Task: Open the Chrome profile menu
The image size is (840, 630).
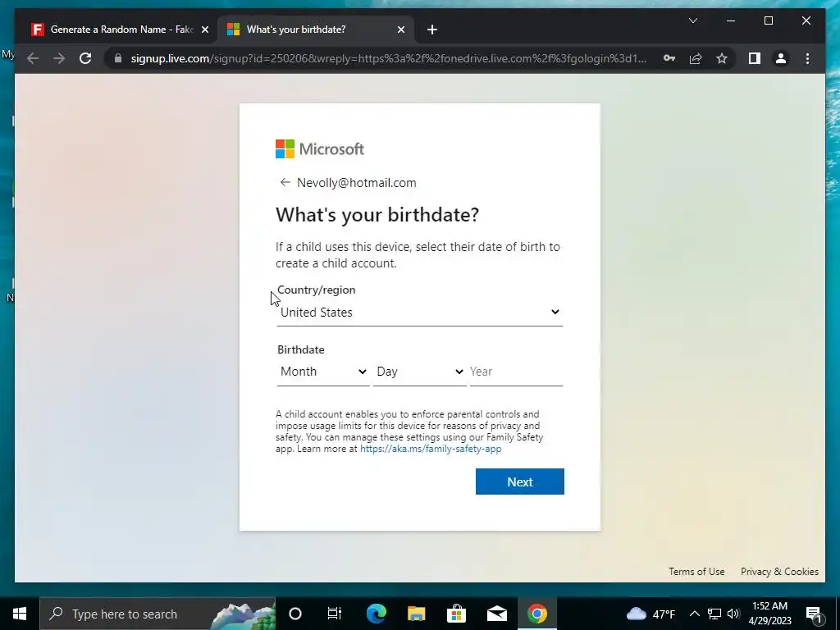Action: (x=781, y=58)
